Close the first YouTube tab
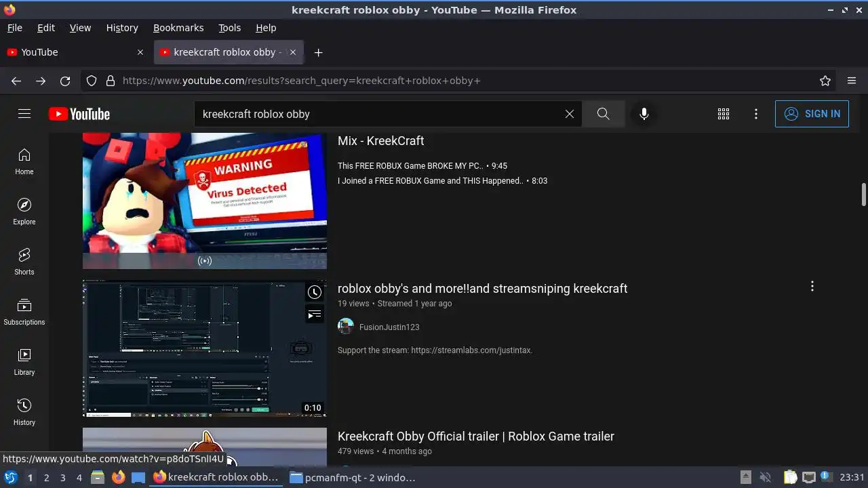 (140, 52)
